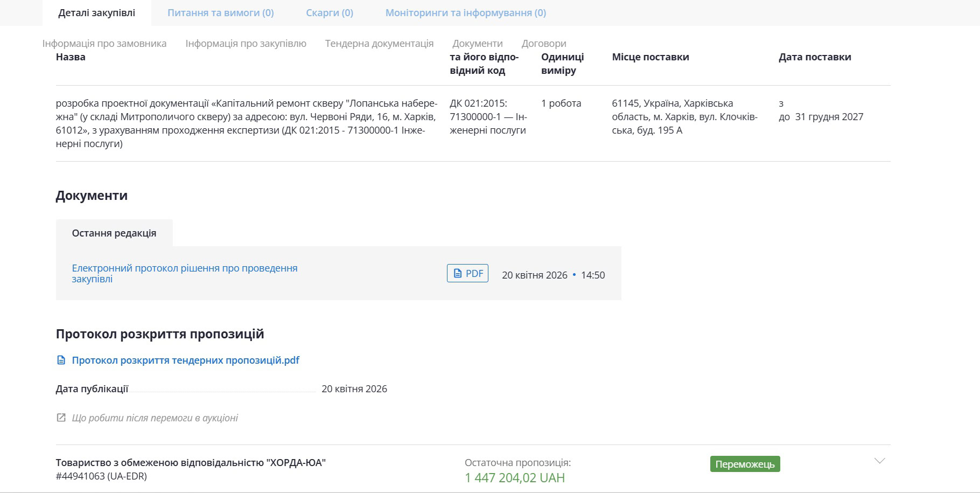Expand the ХОРДА-ЮА bid details chevron
The height and width of the screenshot is (493, 980).
coord(879,461)
